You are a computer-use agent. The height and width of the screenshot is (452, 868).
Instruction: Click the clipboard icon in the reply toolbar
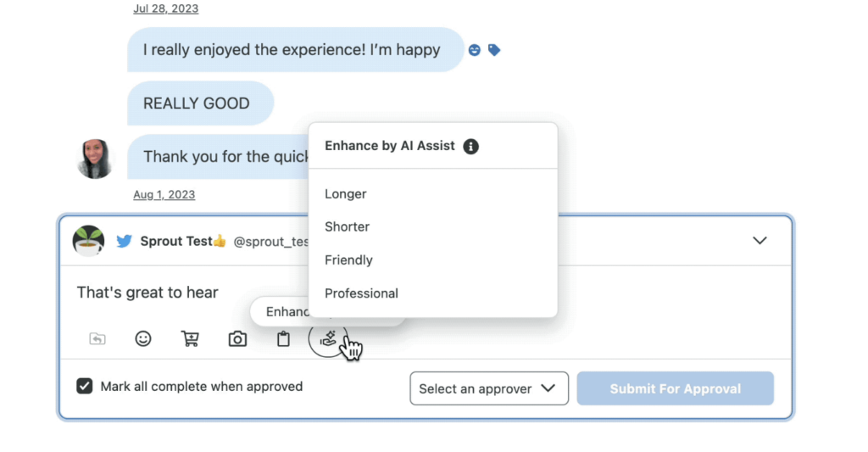coord(283,338)
